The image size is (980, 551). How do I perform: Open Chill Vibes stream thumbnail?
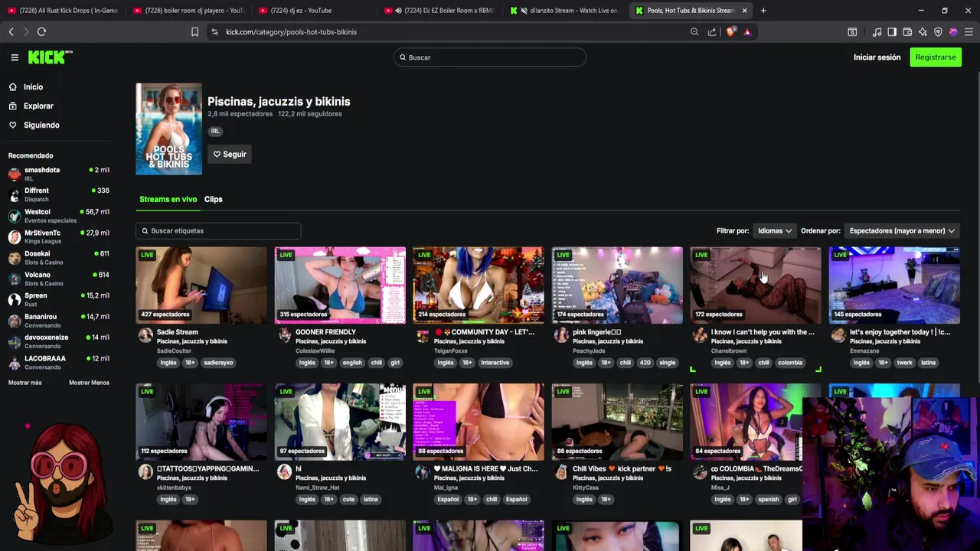617,422
